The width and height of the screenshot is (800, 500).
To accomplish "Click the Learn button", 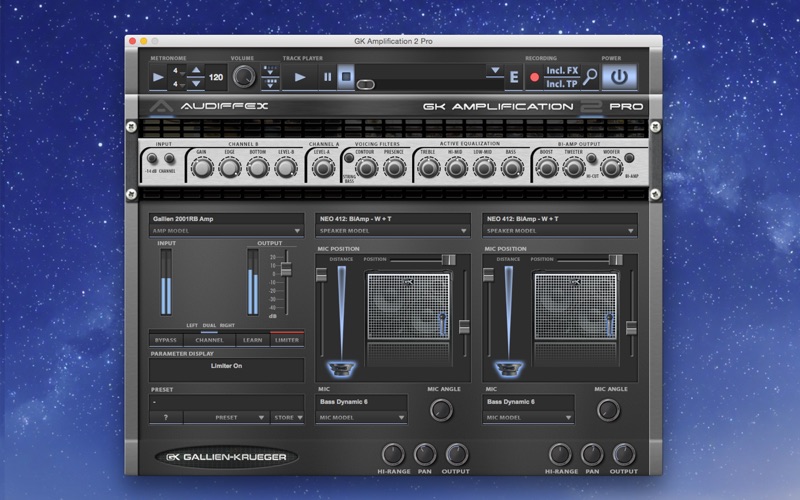I will pyautogui.click(x=252, y=340).
